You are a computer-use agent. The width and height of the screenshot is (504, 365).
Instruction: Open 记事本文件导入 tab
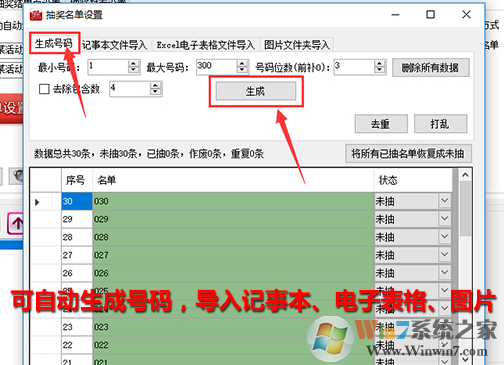[x=114, y=45]
